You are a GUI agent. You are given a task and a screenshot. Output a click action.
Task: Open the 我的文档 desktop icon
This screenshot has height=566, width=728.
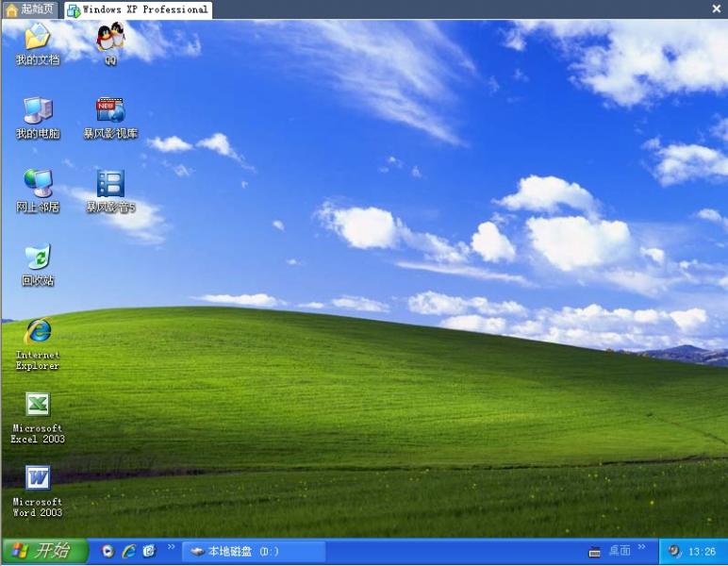pos(37,40)
